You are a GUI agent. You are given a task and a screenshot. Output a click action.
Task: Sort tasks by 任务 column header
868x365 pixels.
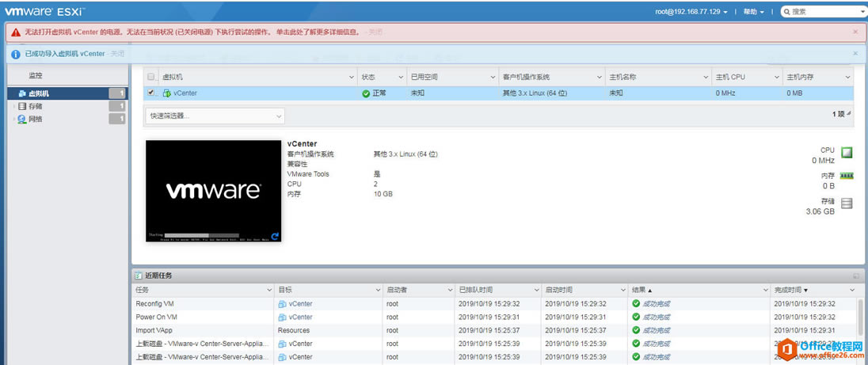(x=143, y=291)
